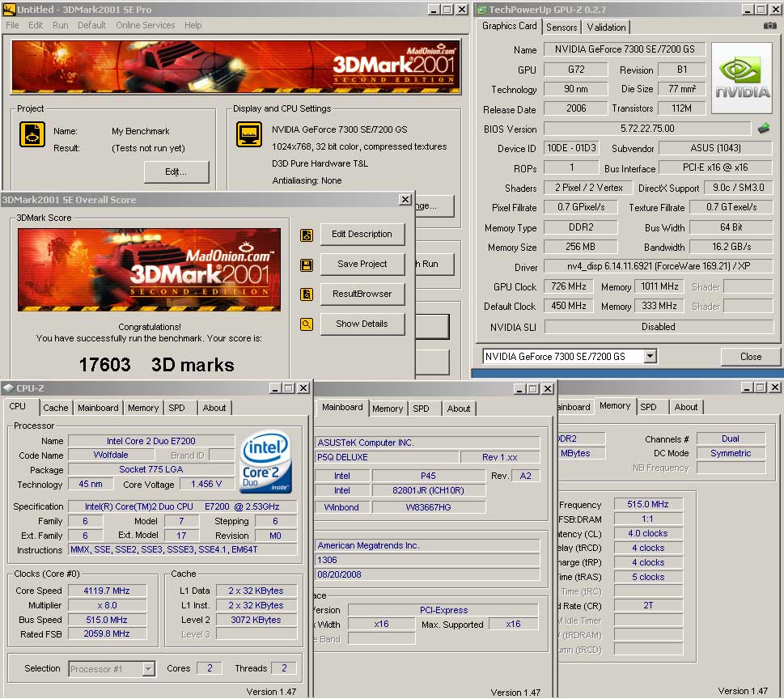The height and width of the screenshot is (699, 784).
Task: Click the P5Q DELUXE model field
Action: (387, 457)
